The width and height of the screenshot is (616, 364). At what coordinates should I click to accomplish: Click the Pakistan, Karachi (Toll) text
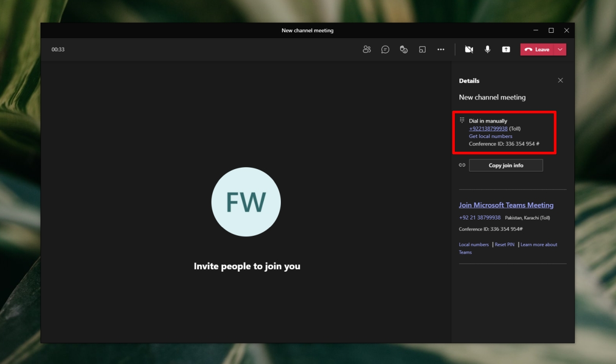527,218
